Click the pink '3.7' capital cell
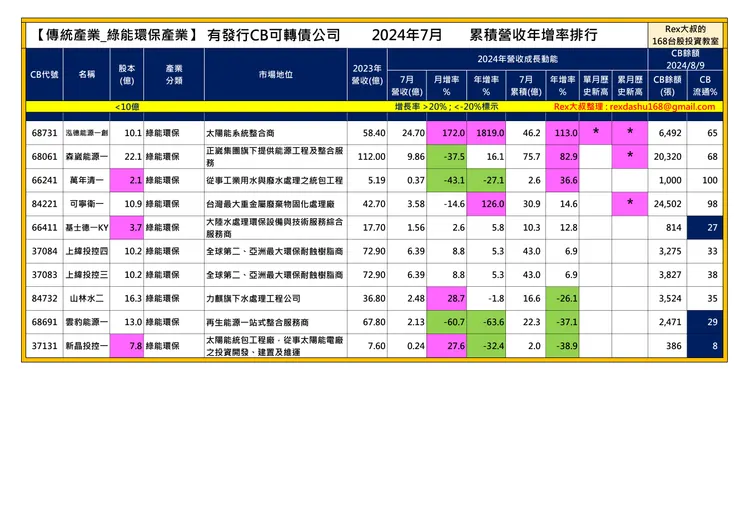This screenshot has height=523, width=740. [126, 228]
